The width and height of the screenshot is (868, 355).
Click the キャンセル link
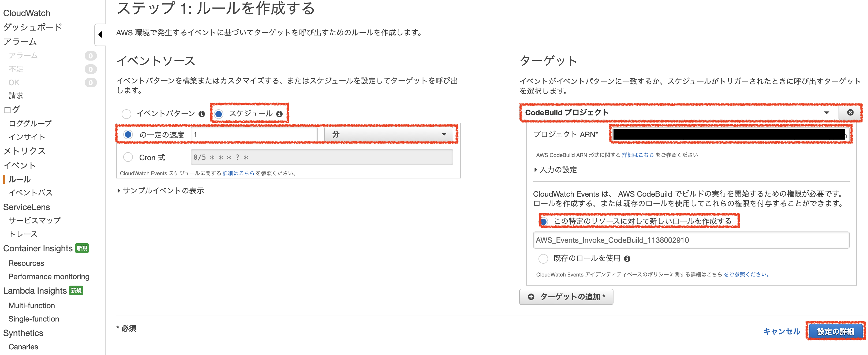(781, 331)
